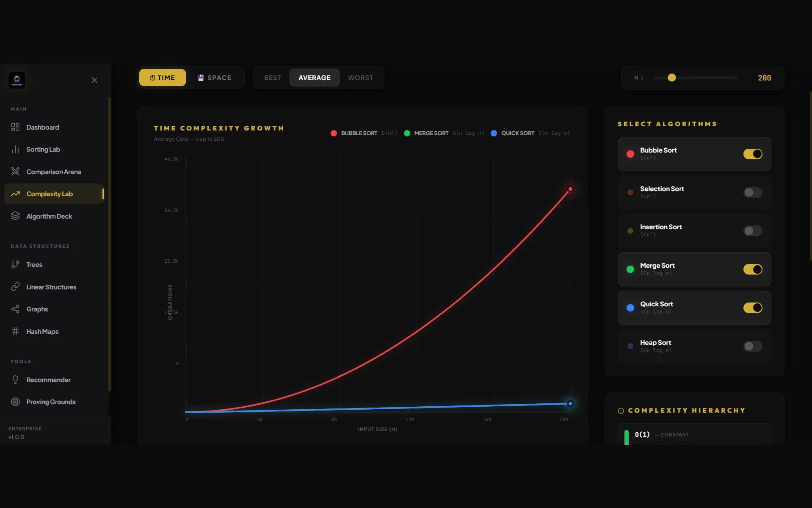This screenshot has width=812, height=508.
Task: Click the Merge Sort green legend dot
Action: (407, 133)
